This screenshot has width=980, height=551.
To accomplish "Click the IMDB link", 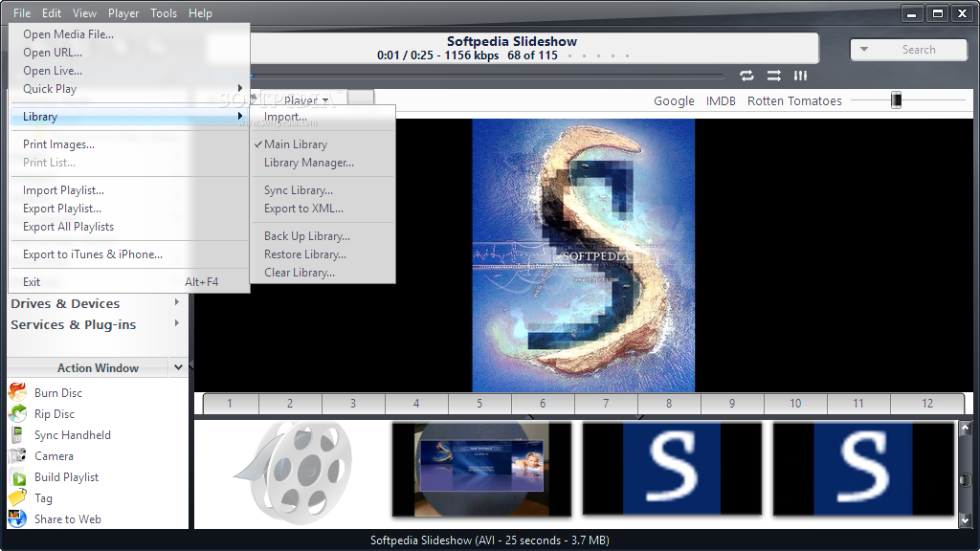I will pyautogui.click(x=721, y=100).
